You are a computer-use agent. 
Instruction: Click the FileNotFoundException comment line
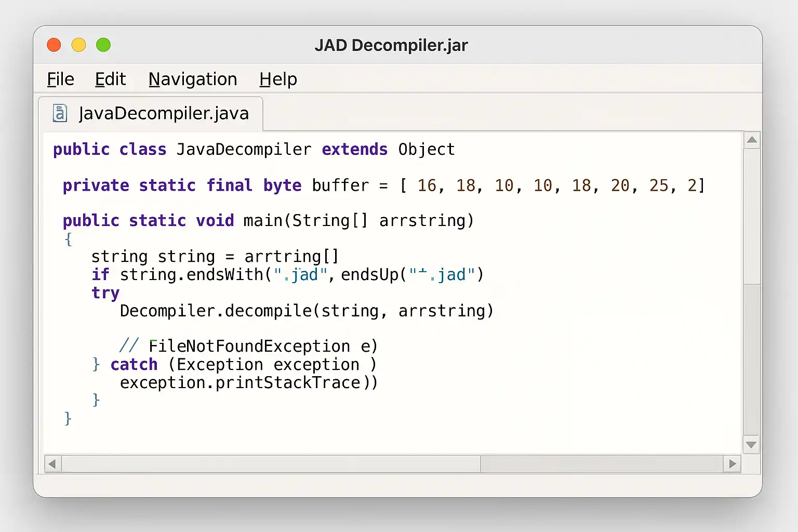click(x=248, y=346)
